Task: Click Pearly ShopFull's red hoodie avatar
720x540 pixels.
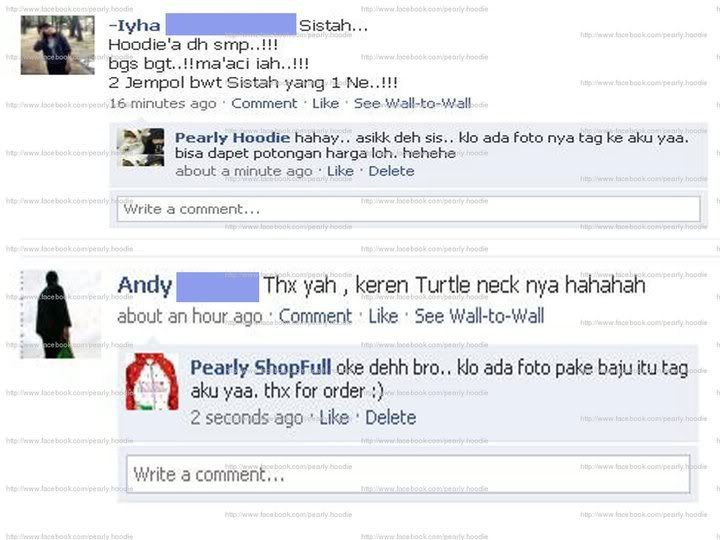Action: pyautogui.click(x=152, y=382)
